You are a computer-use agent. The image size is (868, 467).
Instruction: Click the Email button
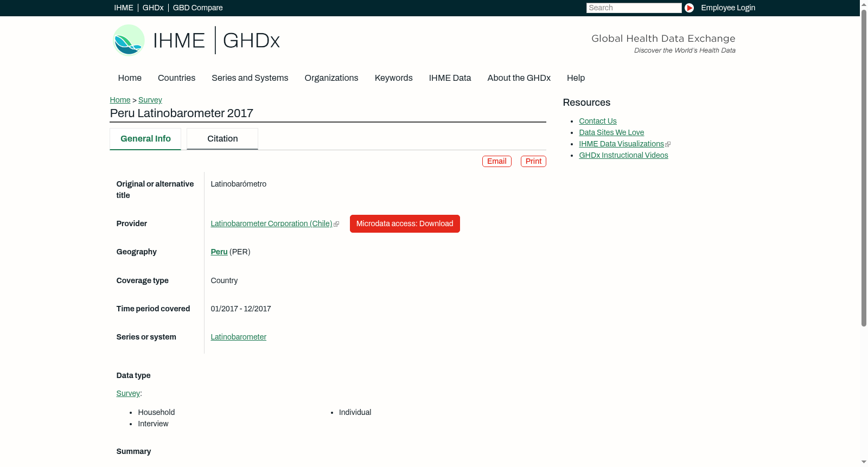(x=497, y=161)
